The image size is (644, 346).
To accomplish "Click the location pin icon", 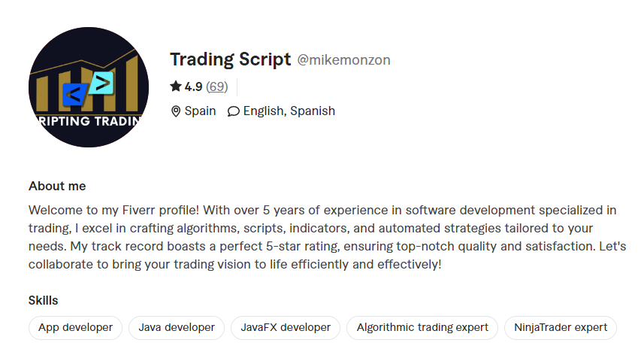I will click(176, 111).
